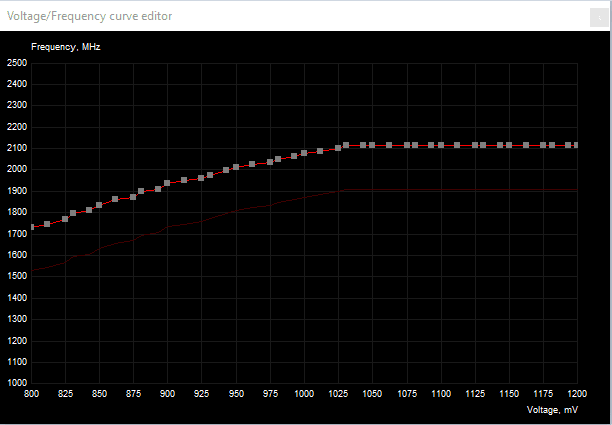The width and height of the screenshot is (612, 425).
Task: Click the 875 voltage axis label
Action: coord(133,394)
